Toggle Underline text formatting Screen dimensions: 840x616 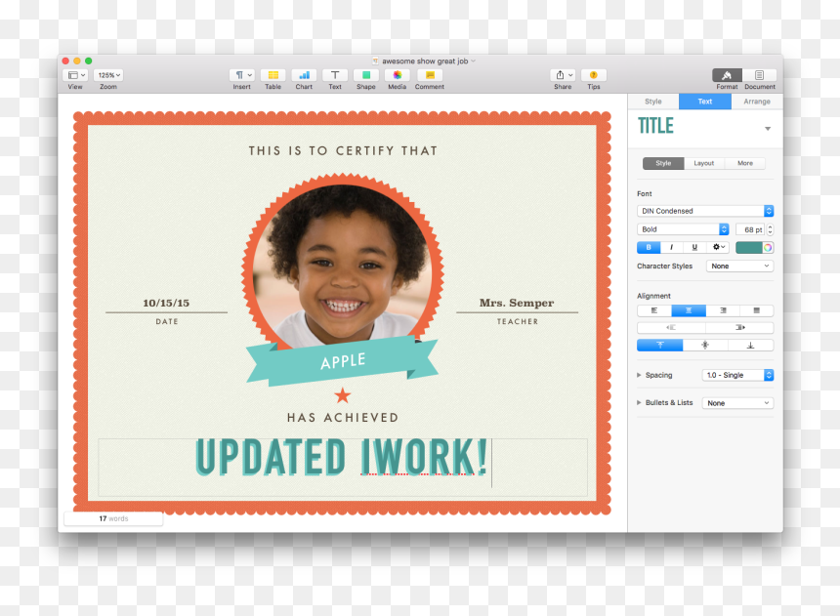[x=694, y=247]
